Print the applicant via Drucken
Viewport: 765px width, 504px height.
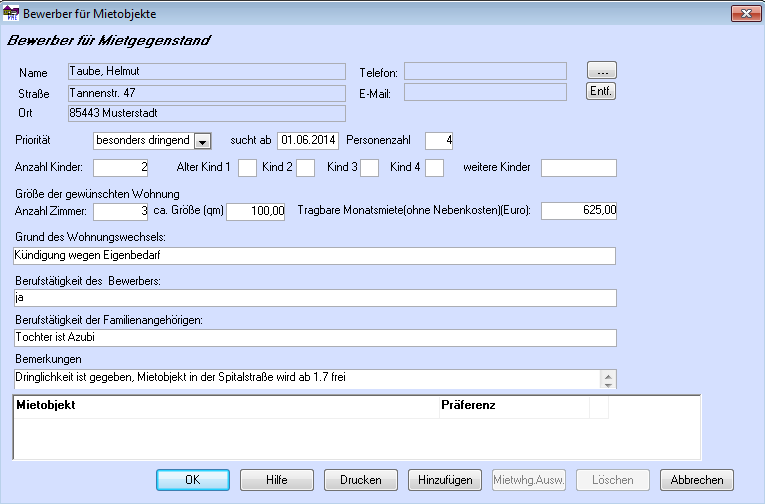click(361, 480)
